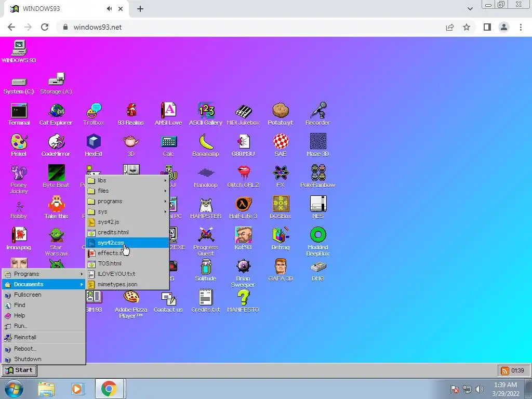The width and height of the screenshot is (532, 399).
Task: Open TOS.html menu entry
Action: [x=128, y=263]
